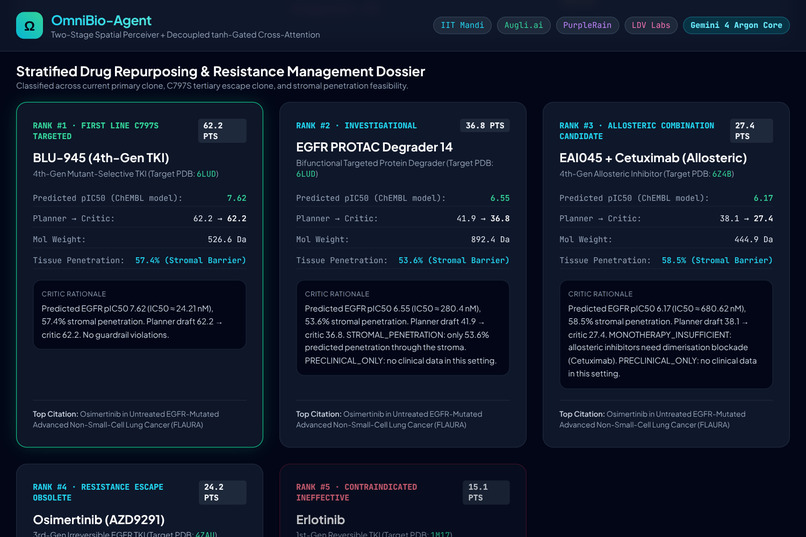Screen dimensions: 806x537
Task: Click the Top Citation text in the PROTAC card
Action: click(389, 419)
